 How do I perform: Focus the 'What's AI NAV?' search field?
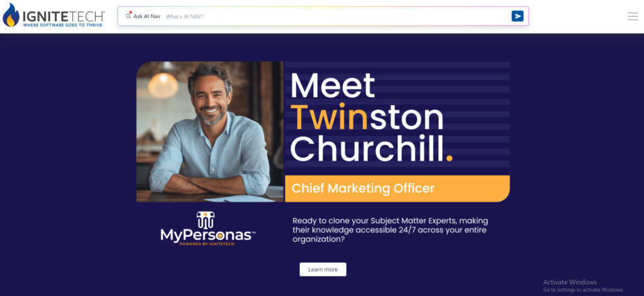pyautogui.click(x=337, y=16)
